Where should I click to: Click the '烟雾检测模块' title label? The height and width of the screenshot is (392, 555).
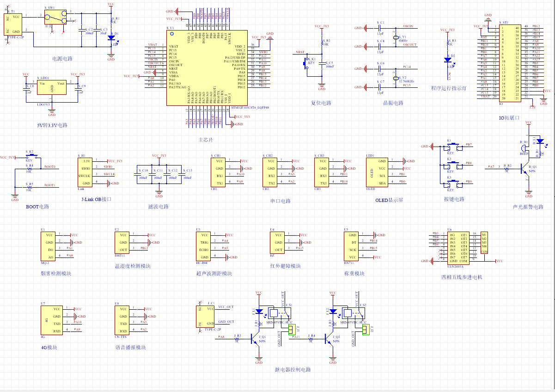tap(56, 273)
